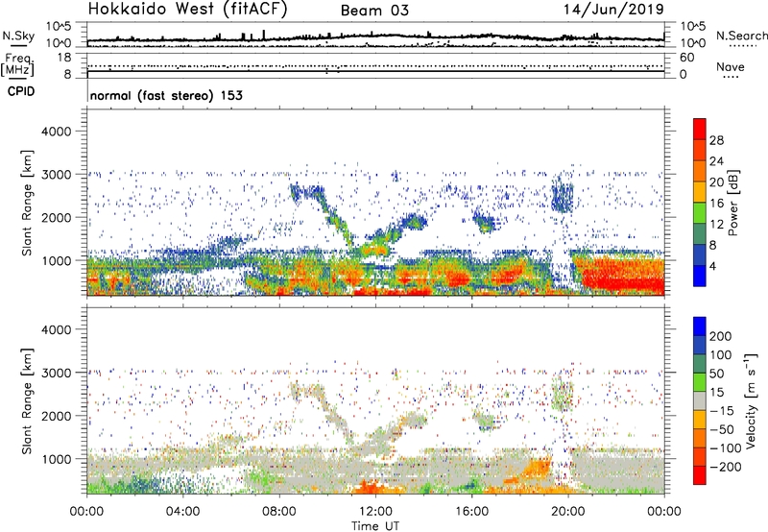
Task: Pick the red bottom segment of the velocity colorbar
Action: point(700,475)
